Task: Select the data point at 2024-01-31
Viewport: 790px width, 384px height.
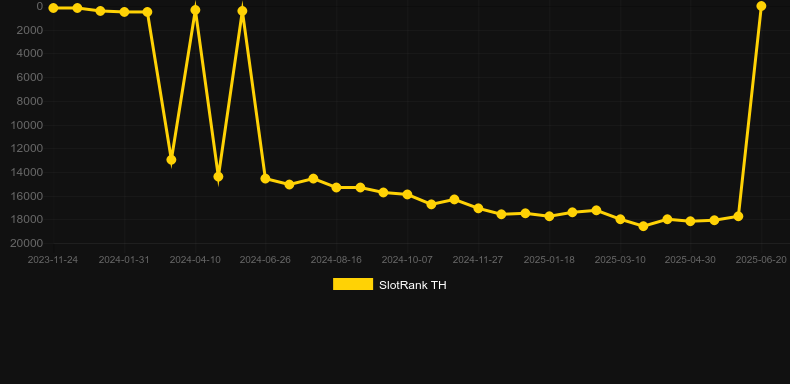Action: [124, 12]
